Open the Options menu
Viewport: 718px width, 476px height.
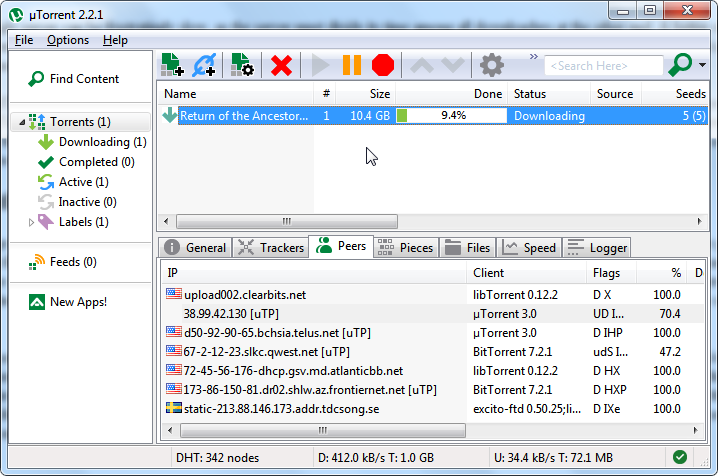[68, 40]
